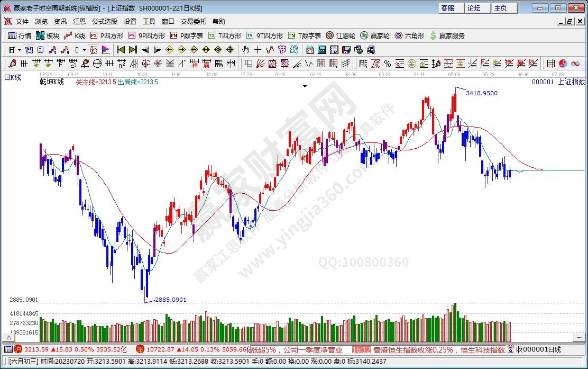Screen dimensions: 588x369
Task: Click the percent sign tool icon
Action: click(388, 64)
